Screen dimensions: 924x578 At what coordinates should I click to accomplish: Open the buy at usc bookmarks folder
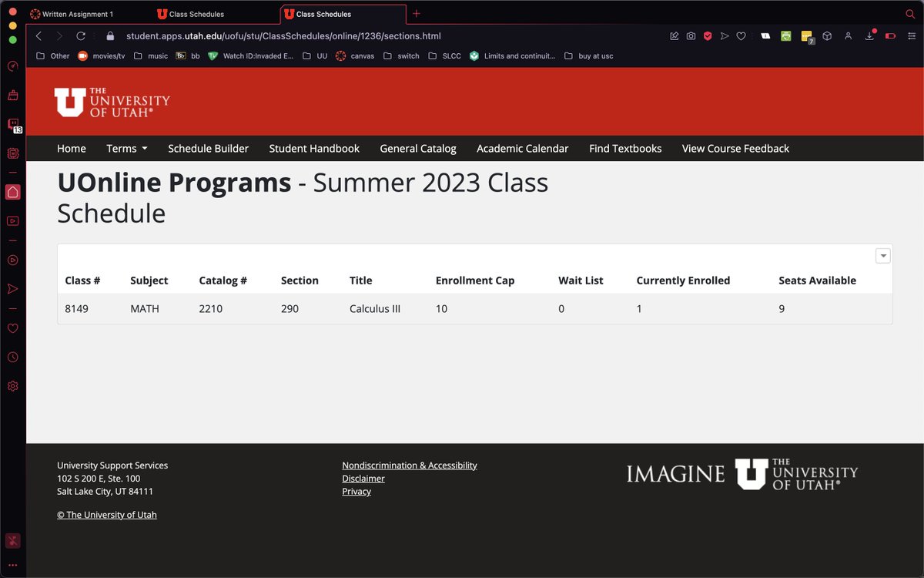pos(589,56)
